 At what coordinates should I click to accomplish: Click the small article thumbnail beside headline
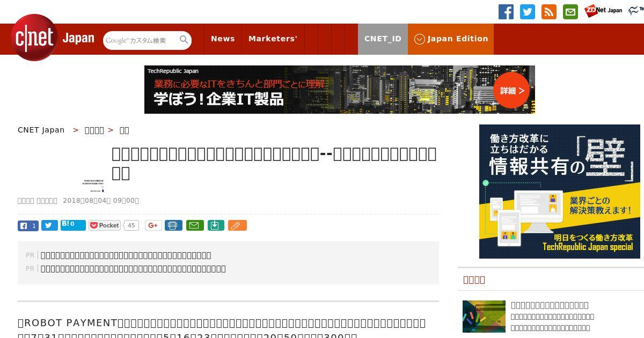tap(93, 186)
